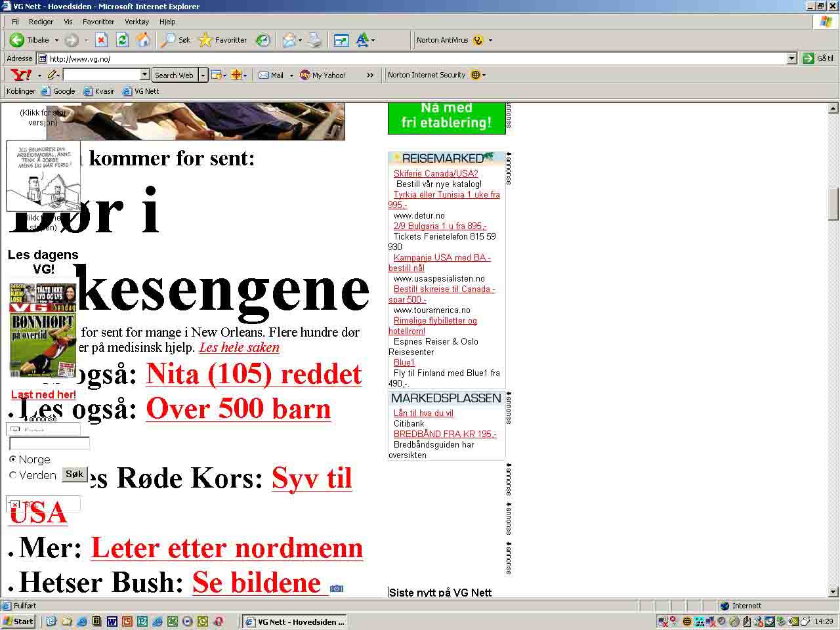Launch Excel from the Quick Launch bar

pyautogui.click(x=172, y=621)
